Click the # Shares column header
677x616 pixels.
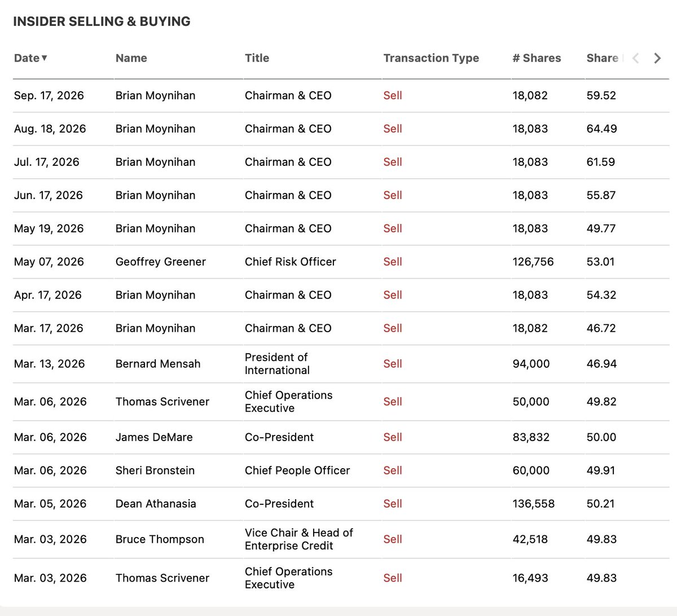[537, 58]
